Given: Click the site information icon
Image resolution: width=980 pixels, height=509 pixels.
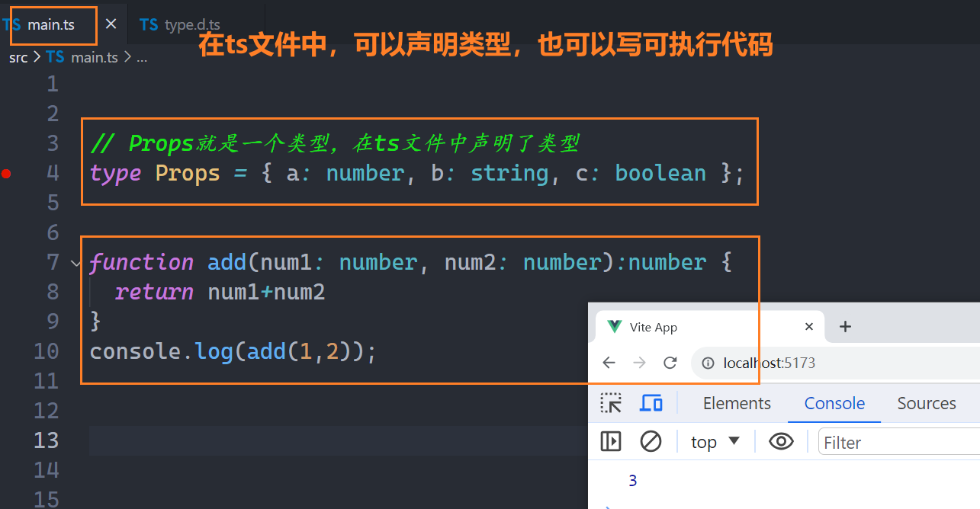Looking at the screenshot, I should [708, 363].
